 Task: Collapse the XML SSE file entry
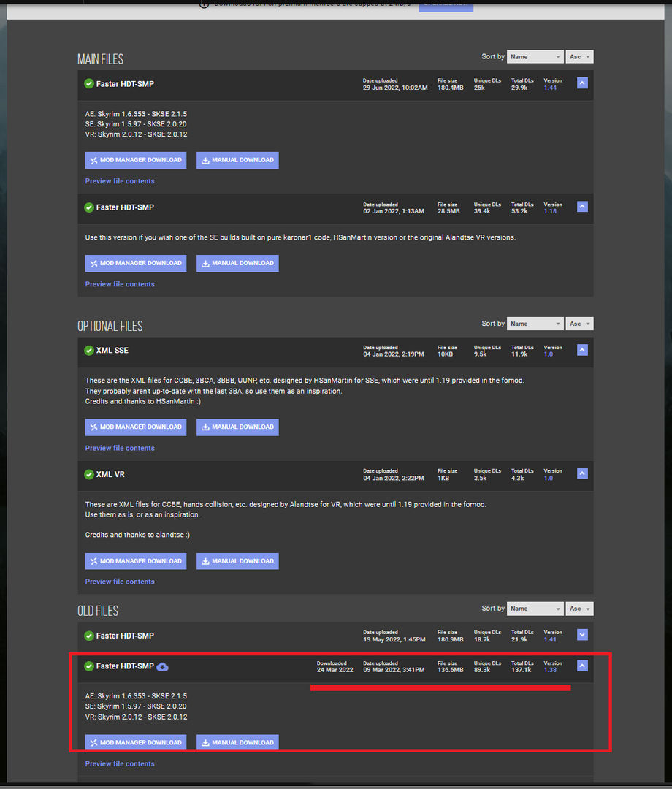click(582, 350)
